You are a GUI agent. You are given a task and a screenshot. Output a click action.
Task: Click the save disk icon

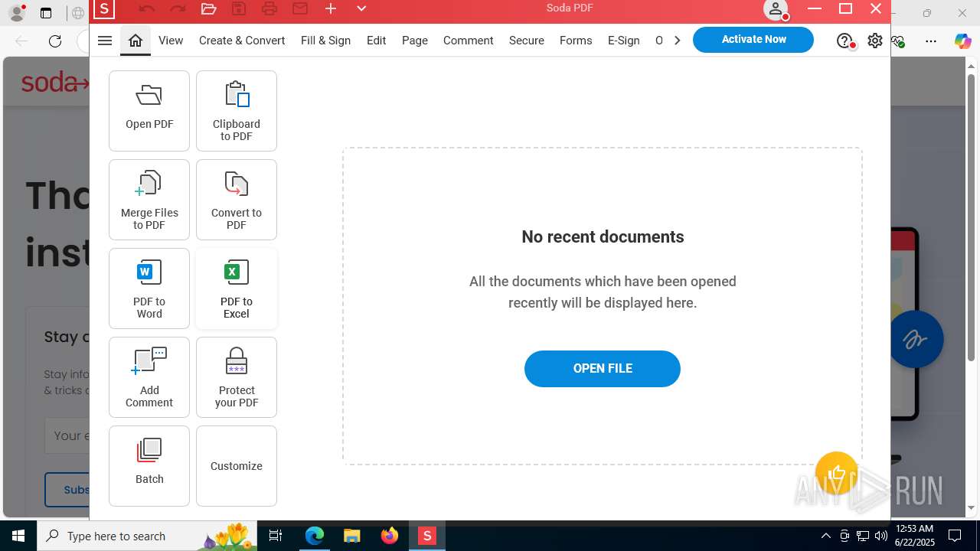(239, 9)
